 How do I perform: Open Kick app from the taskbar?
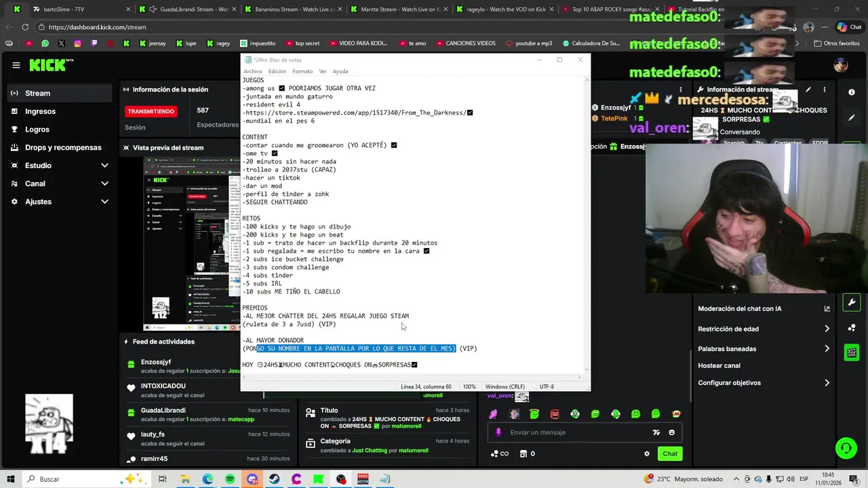319,479
